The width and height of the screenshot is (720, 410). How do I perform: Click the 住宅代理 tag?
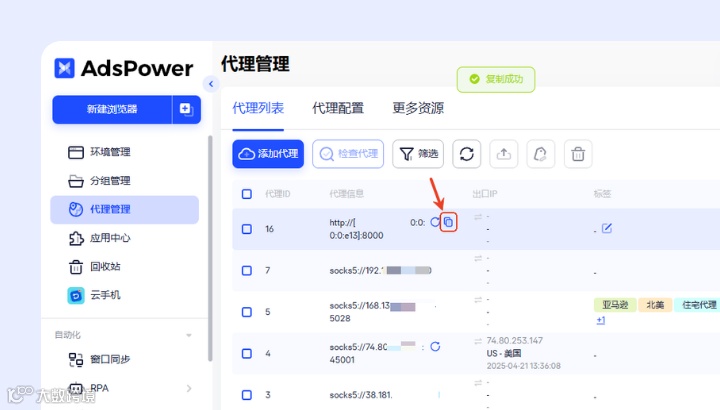coord(697,305)
